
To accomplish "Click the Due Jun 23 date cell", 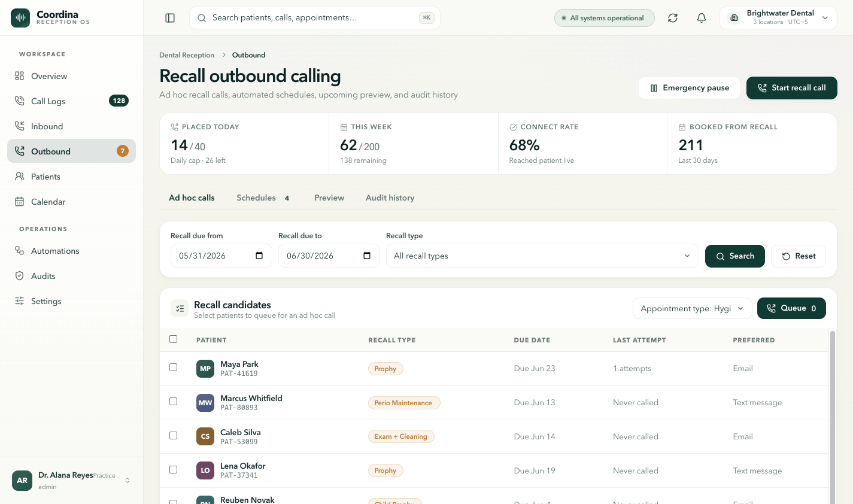I will coord(535,369).
